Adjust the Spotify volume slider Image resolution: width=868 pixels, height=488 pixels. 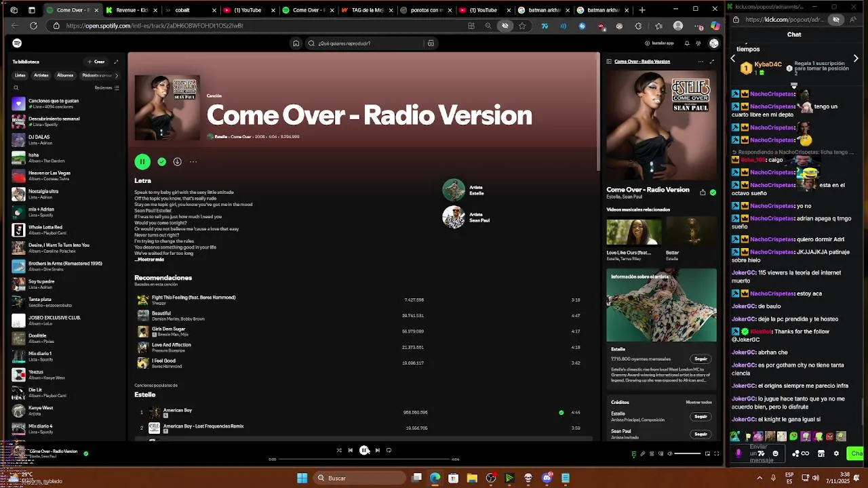click(688, 453)
